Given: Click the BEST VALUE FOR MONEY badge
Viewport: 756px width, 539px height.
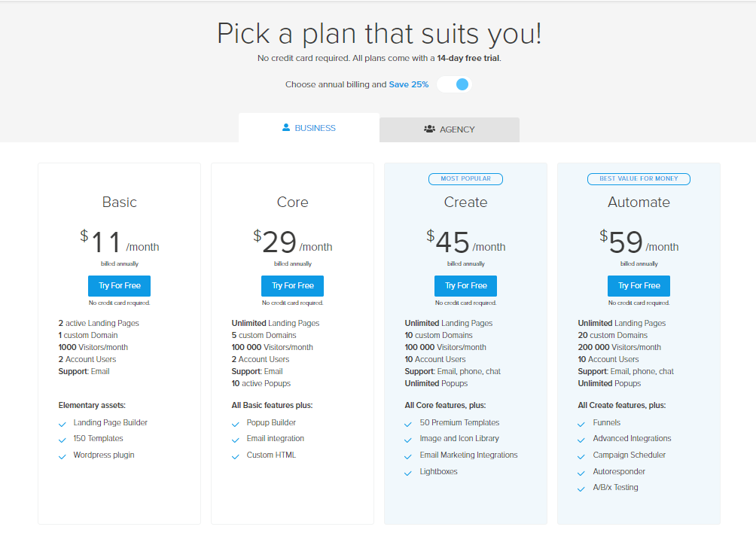Looking at the screenshot, I should (639, 179).
